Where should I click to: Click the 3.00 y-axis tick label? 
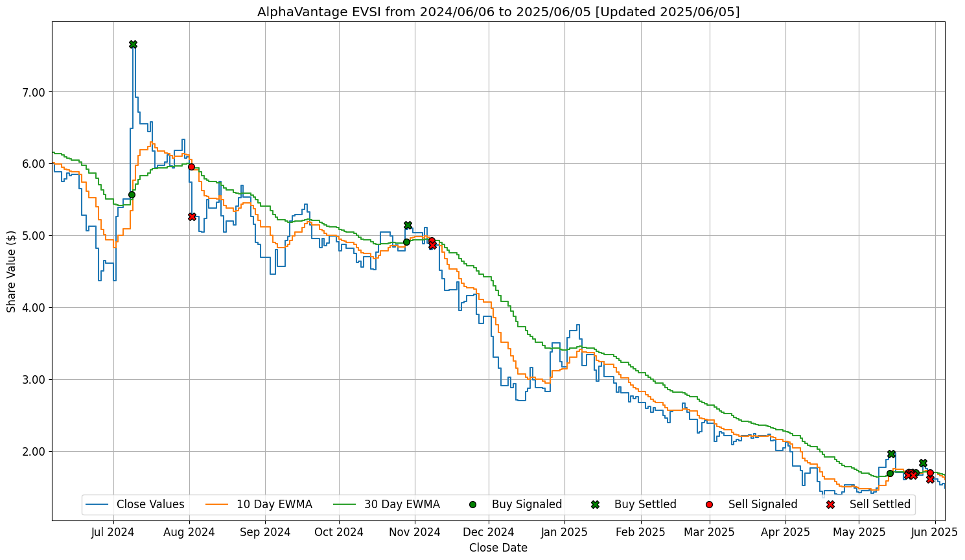point(34,380)
